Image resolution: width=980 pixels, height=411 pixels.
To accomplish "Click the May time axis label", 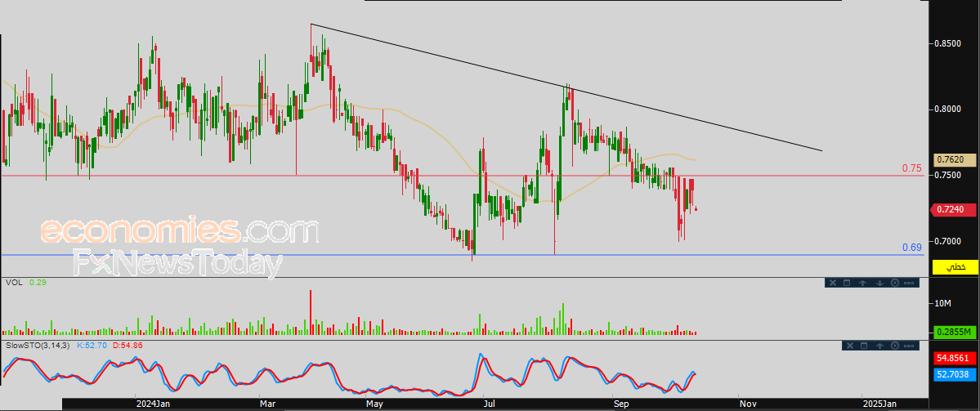I will (375, 404).
